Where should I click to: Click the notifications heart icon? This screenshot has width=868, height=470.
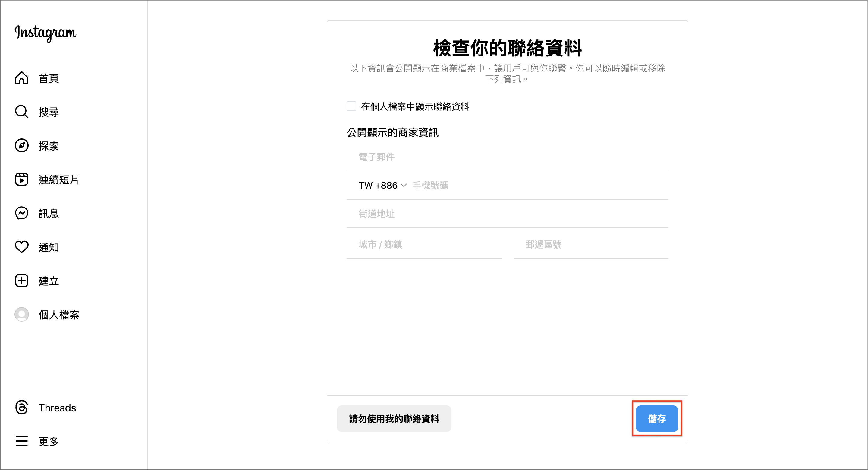coord(22,247)
